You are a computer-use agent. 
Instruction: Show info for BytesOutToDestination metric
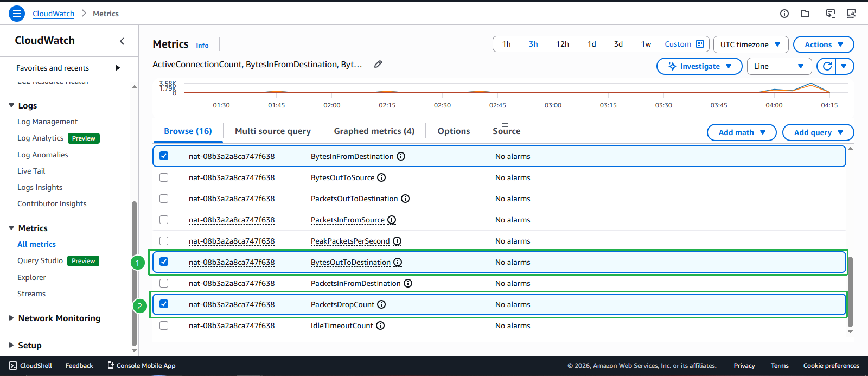pyautogui.click(x=398, y=262)
